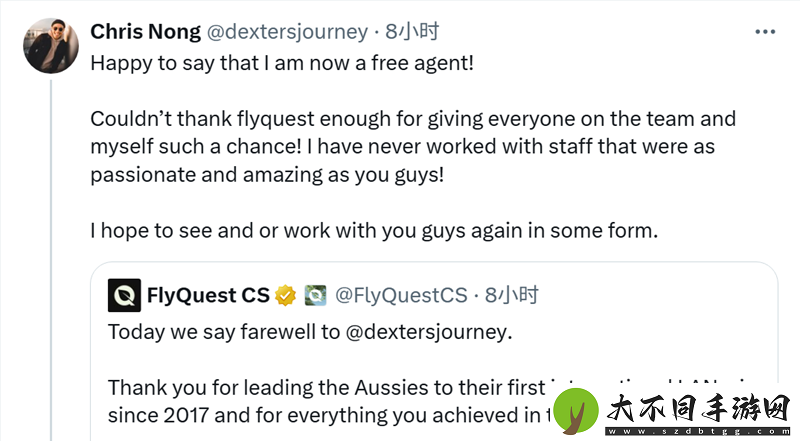Click the green watermark logo icon
This screenshot has height=441, width=800.
[x=576, y=411]
